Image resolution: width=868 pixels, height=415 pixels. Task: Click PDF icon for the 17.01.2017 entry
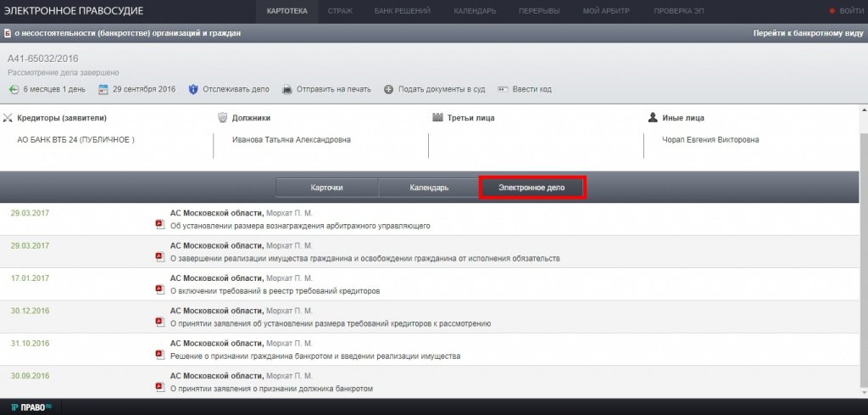pyautogui.click(x=159, y=290)
